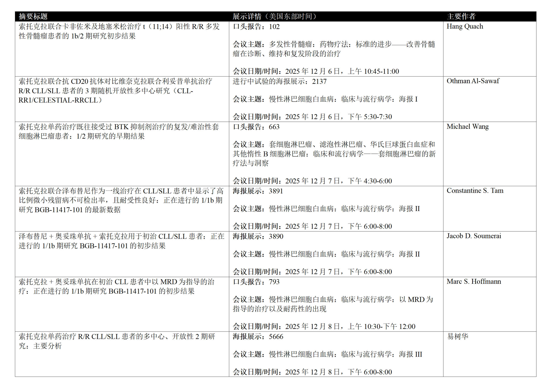Click the 摘要标题 column header
This screenshot has width=553, height=392.
click(33, 16)
